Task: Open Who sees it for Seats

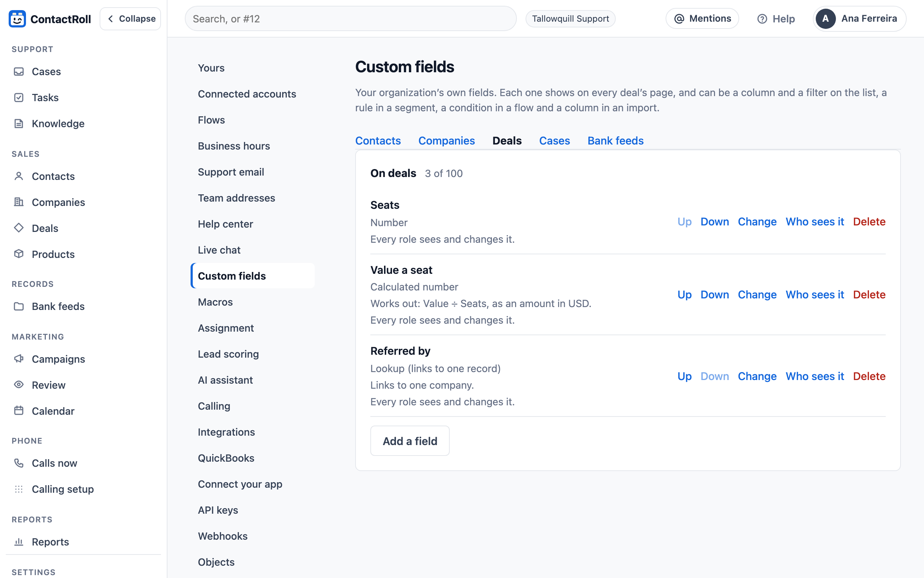Action: click(814, 222)
